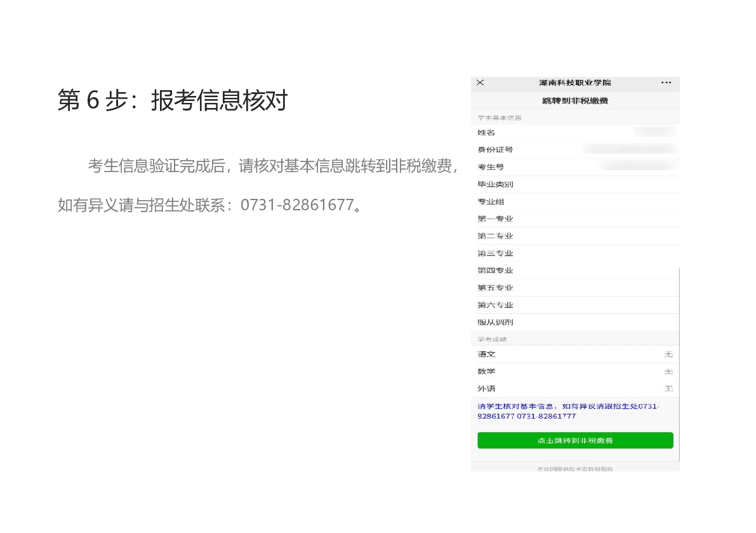756x533 pixels.
Task: Click the 第三专业 row
Action: [x=575, y=253]
